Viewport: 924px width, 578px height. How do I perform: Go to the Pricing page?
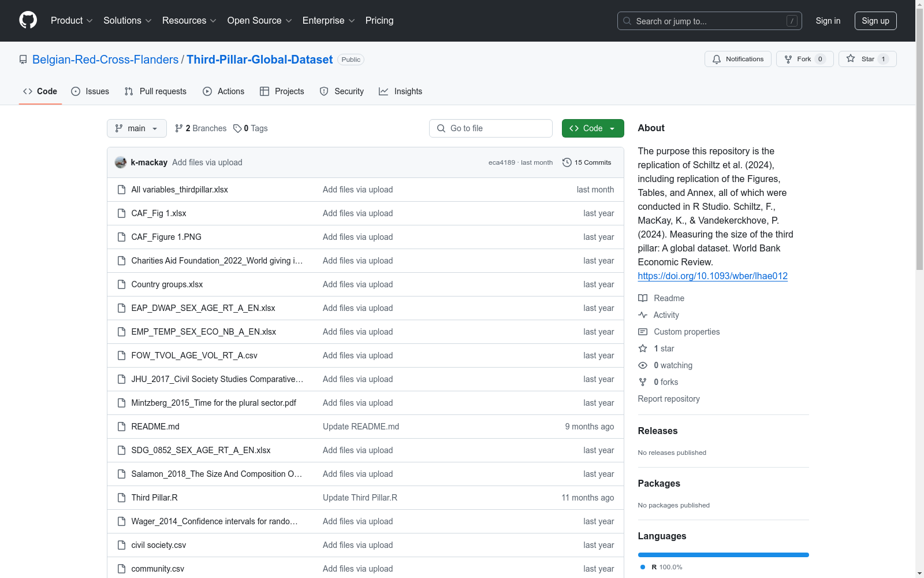coord(379,20)
